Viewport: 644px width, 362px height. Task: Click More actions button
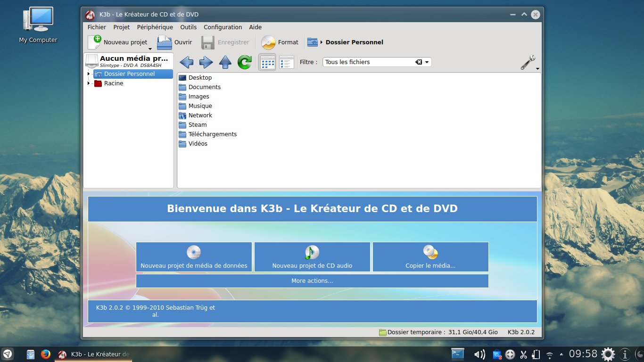click(x=312, y=281)
